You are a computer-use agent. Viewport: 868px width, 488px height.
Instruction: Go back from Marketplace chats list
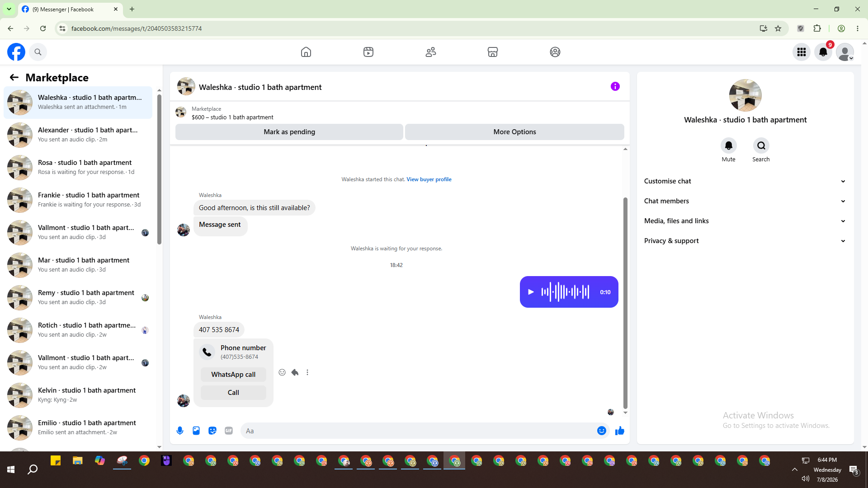(x=14, y=77)
